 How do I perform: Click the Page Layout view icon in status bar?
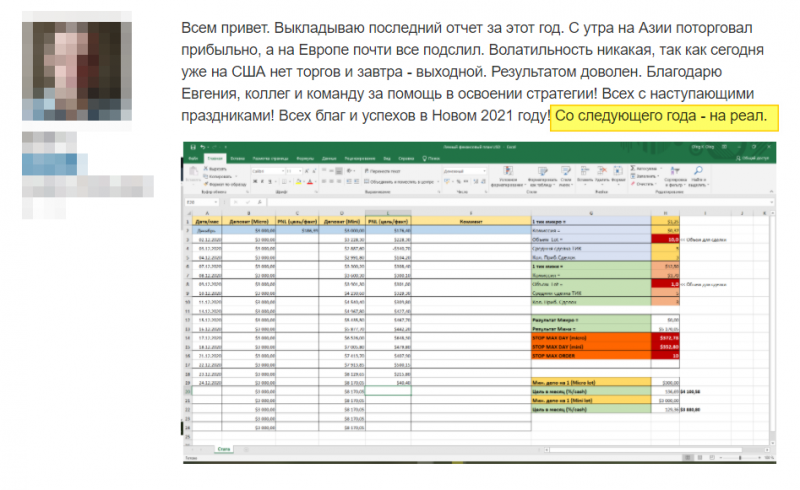pyautogui.click(x=700, y=458)
